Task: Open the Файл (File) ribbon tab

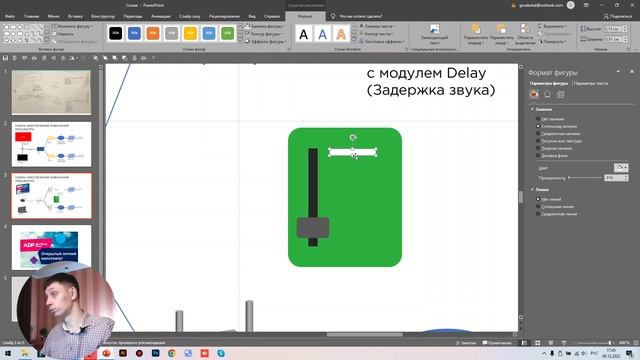Action: tap(10, 16)
